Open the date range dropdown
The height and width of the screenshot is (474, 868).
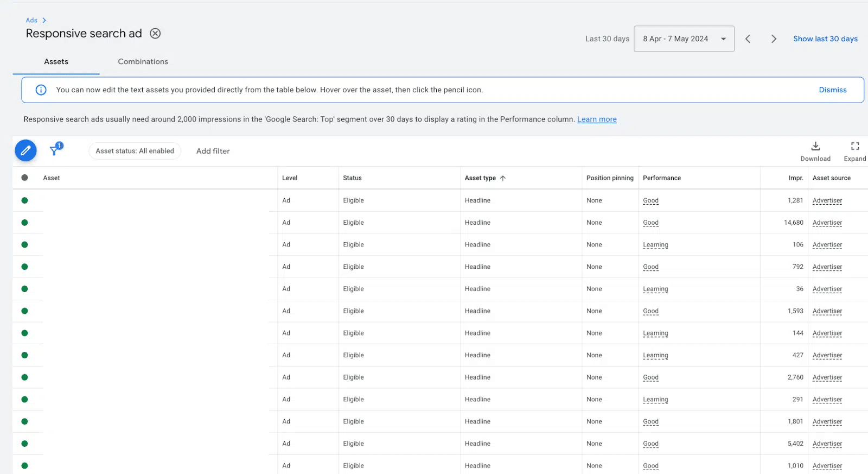pyautogui.click(x=684, y=39)
